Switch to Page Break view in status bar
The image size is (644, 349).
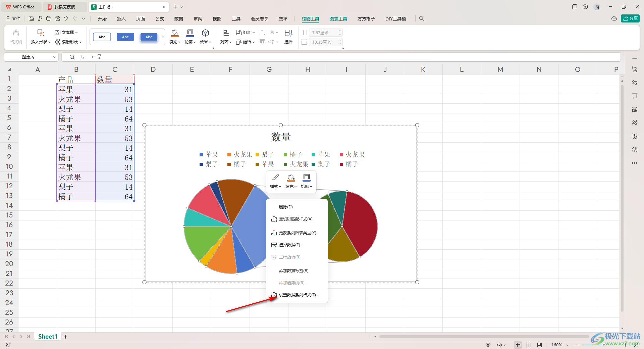(x=539, y=345)
